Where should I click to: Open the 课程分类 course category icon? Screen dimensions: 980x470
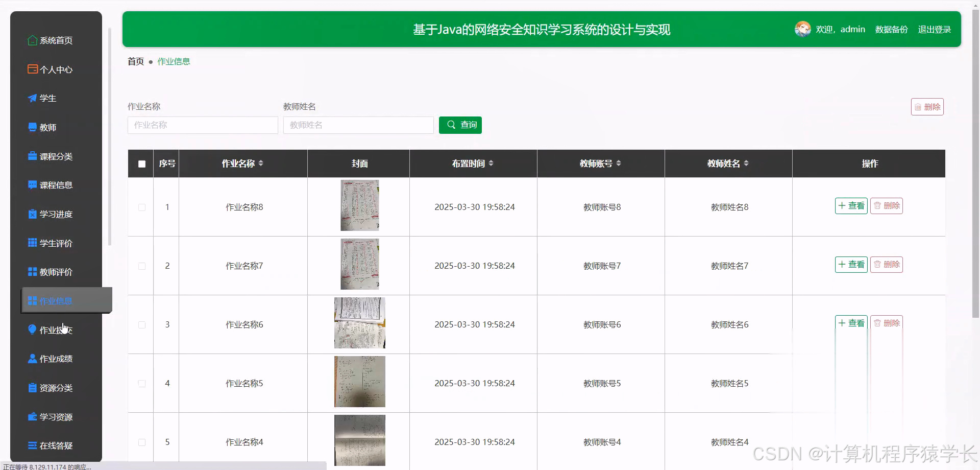[32, 156]
